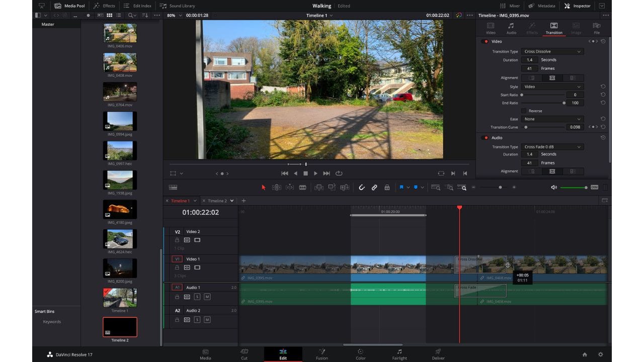644x362 pixels.
Task: Open the Audio tab in Inspector
Action: coord(511,28)
